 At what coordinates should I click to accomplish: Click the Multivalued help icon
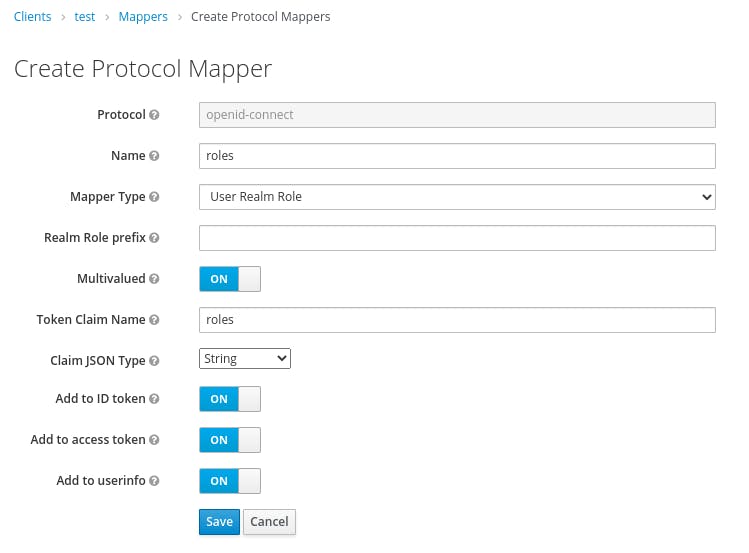[x=154, y=279]
